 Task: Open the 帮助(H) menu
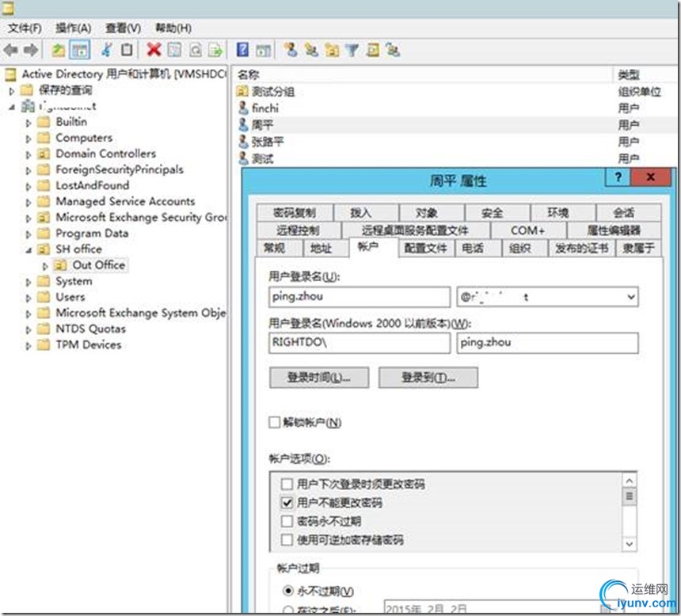(x=173, y=29)
